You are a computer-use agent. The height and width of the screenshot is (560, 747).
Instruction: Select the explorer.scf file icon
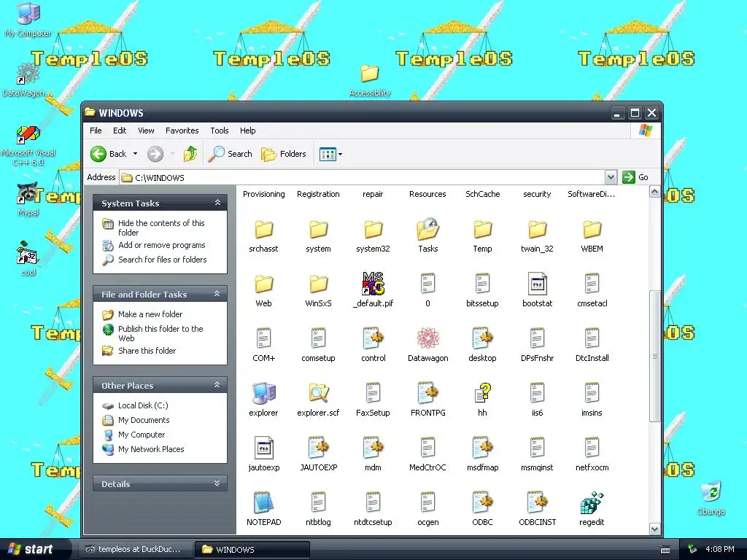click(318, 393)
